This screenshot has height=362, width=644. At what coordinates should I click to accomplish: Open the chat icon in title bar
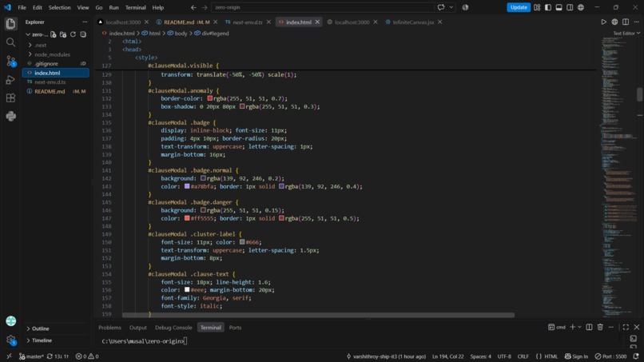pos(441,7)
